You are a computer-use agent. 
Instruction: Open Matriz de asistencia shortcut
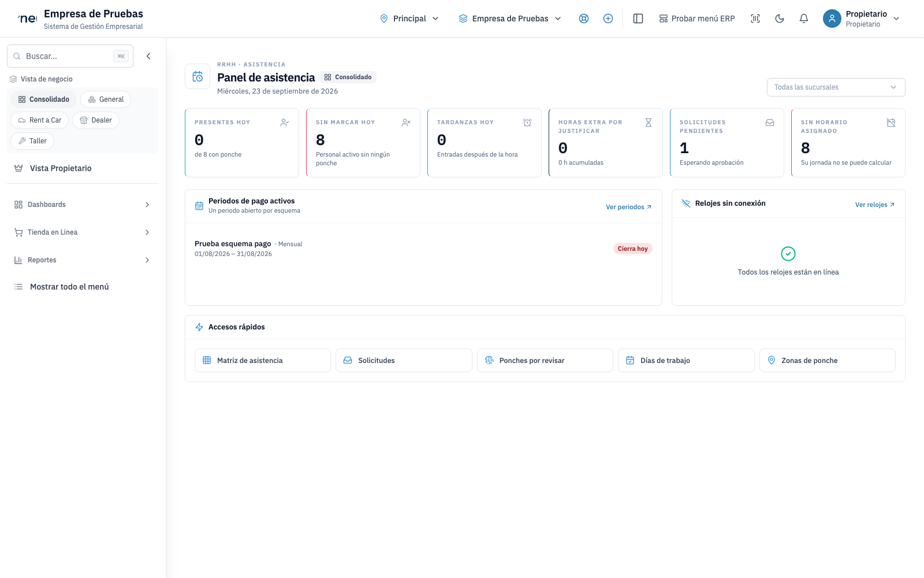click(x=263, y=361)
